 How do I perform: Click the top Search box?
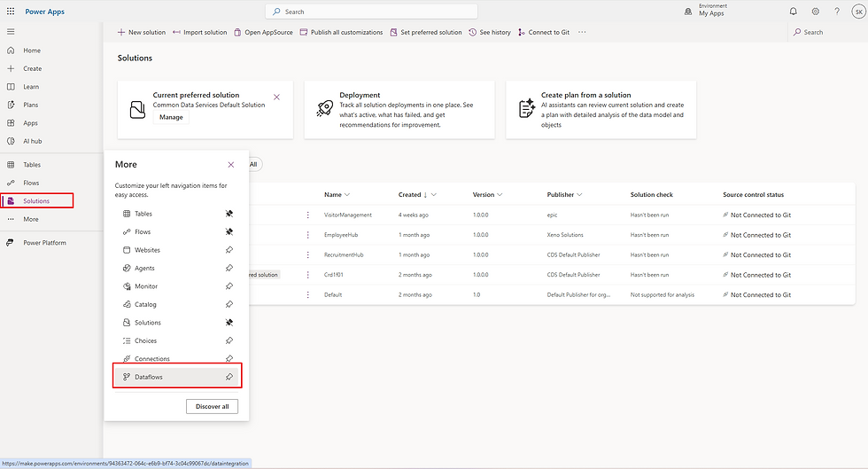pos(371,12)
